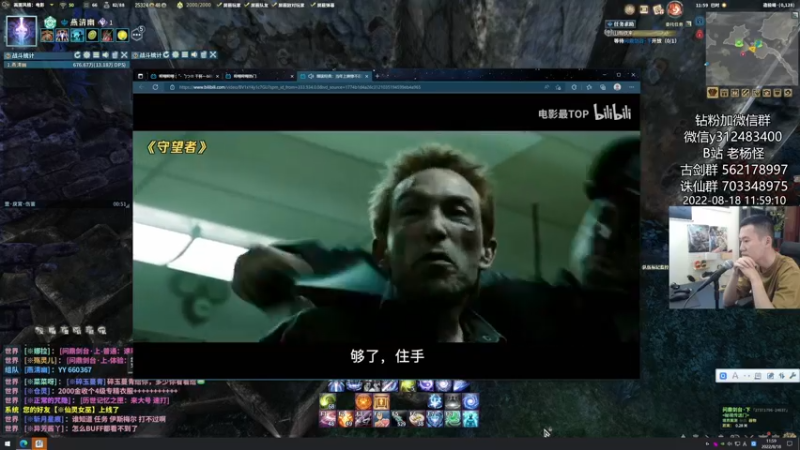Expand the quest tracker header

click(x=620, y=23)
